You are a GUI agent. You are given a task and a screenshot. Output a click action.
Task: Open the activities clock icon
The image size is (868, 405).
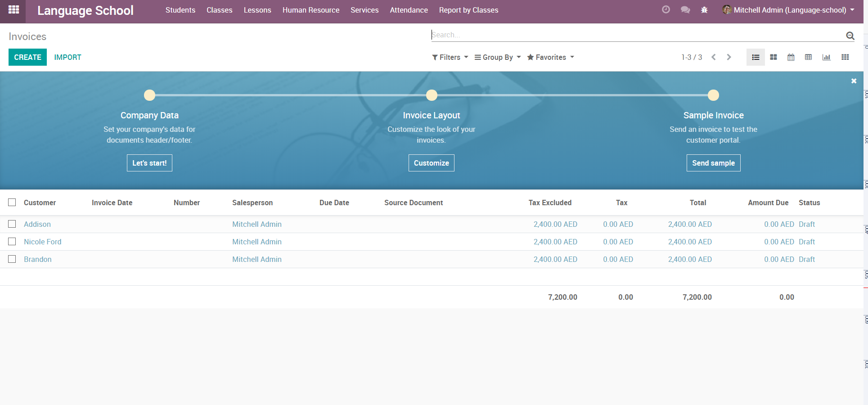click(x=666, y=10)
